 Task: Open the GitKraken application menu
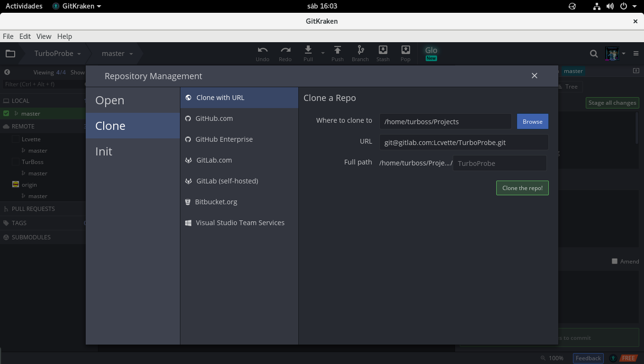pyautogui.click(x=77, y=6)
